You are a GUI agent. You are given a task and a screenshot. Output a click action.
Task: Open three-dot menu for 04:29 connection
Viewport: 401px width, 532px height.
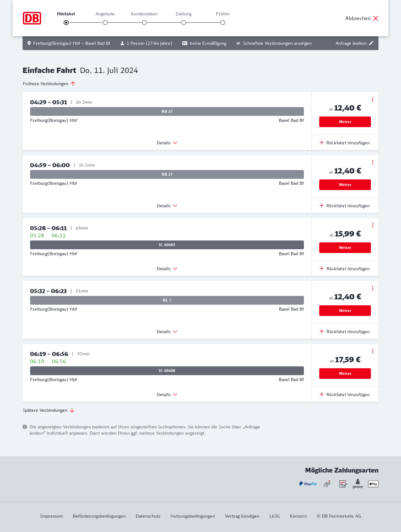pos(372,99)
